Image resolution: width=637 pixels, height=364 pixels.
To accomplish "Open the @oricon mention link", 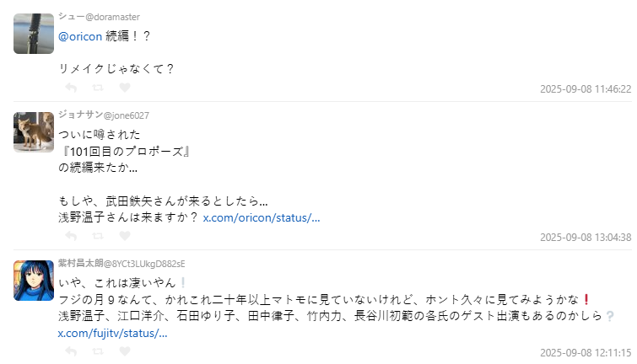I will click(x=80, y=37).
